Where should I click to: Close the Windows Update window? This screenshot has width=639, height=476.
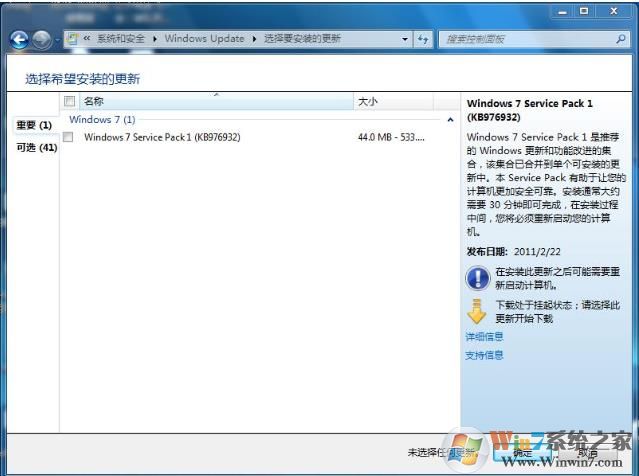click(x=614, y=11)
